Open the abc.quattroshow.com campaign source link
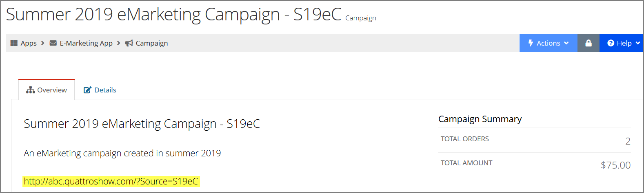Viewport: 644px width, 193px height. pyautogui.click(x=111, y=181)
